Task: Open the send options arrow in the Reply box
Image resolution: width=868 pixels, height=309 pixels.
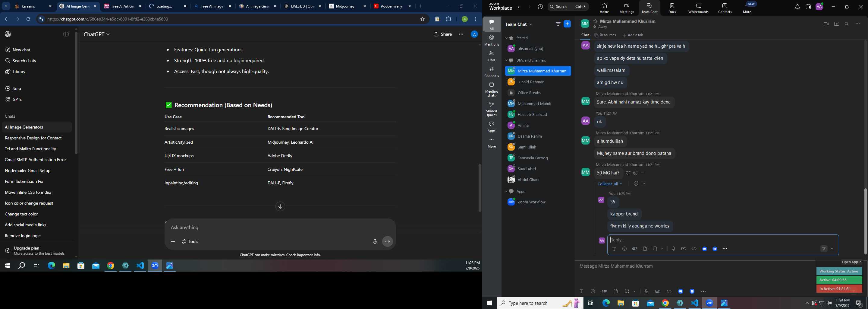Action: coord(832,249)
